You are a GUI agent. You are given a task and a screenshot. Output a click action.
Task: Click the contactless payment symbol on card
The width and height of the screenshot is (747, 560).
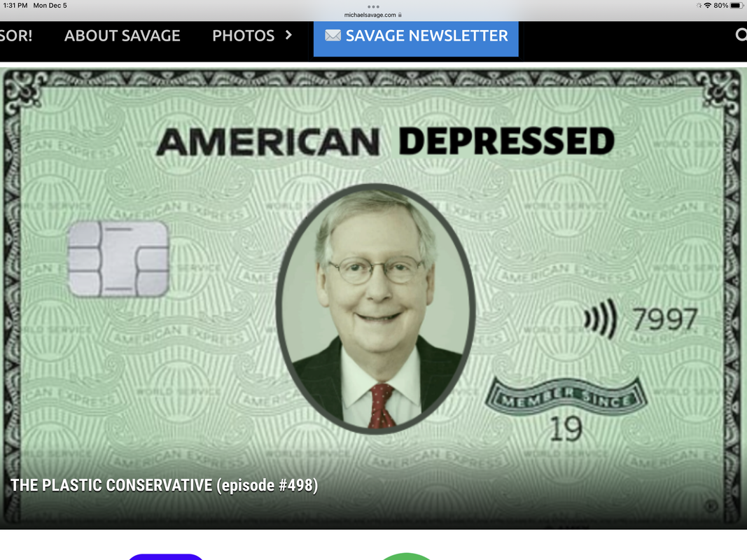click(x=600, y=319)
